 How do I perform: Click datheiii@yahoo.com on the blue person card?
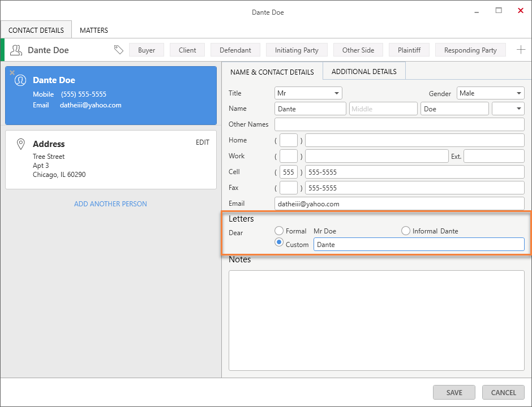pyautogui.click(x=91, y=105)
